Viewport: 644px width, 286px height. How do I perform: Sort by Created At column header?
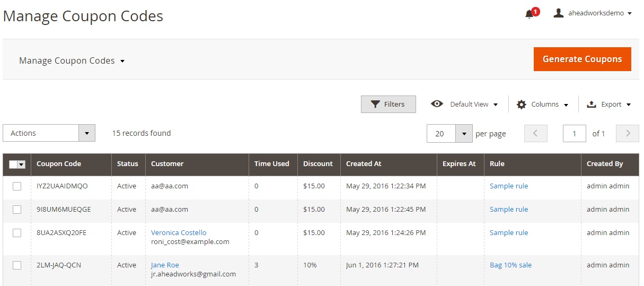coord(364,164)
